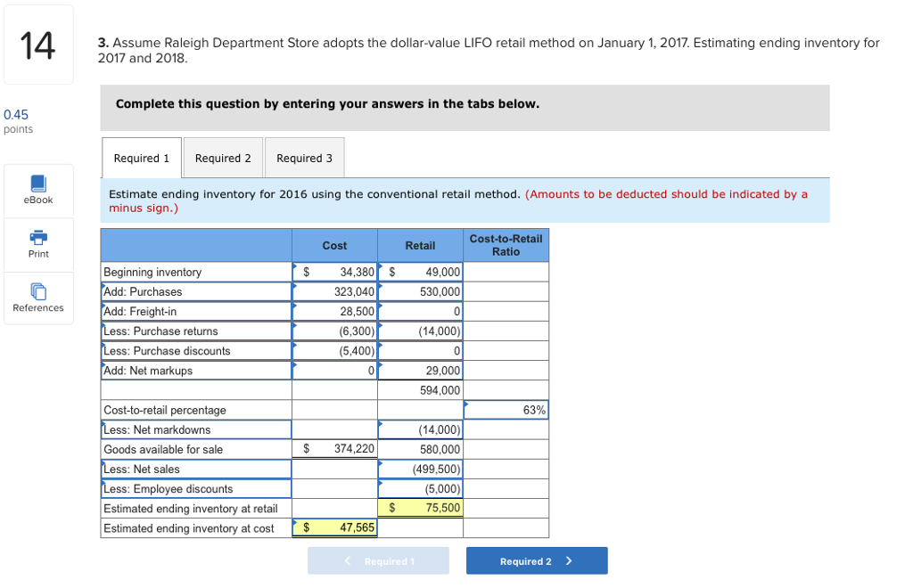
Task: Click the Purchases retail field 530,000
Action: [x=421, y=292]
